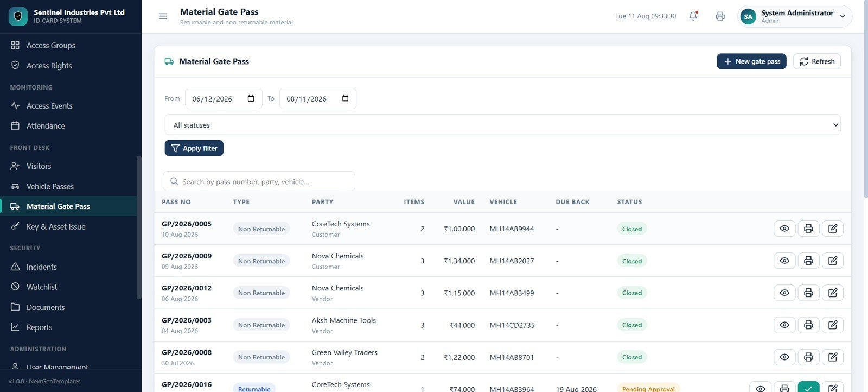The height and width of the screenshot is (392, 868).
Task: Open the All statuses dropdown
Action: click(503, 125)
